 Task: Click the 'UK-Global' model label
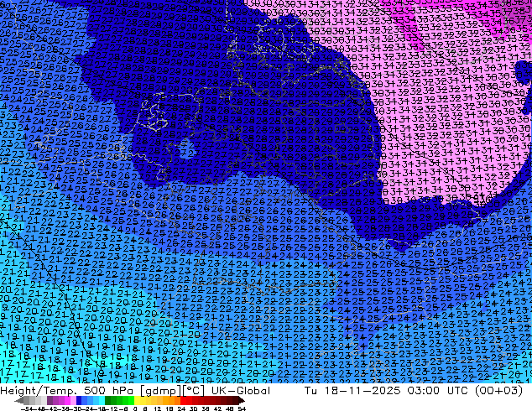point(241,390)
